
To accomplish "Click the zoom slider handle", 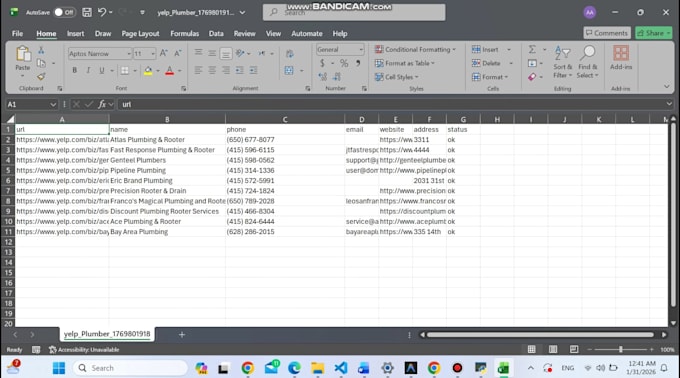I will tap(621, 349).
